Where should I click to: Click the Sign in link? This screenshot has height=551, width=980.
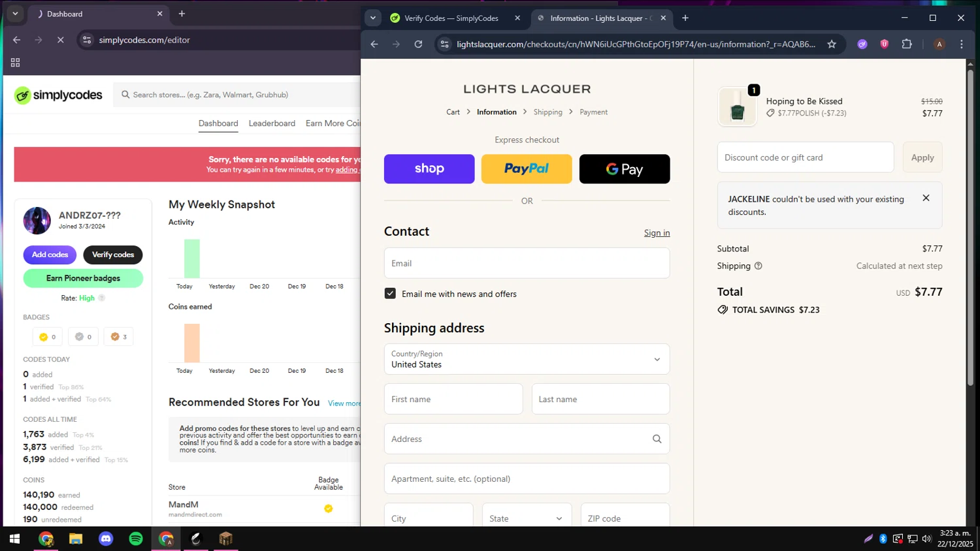(x=657, y=233)
